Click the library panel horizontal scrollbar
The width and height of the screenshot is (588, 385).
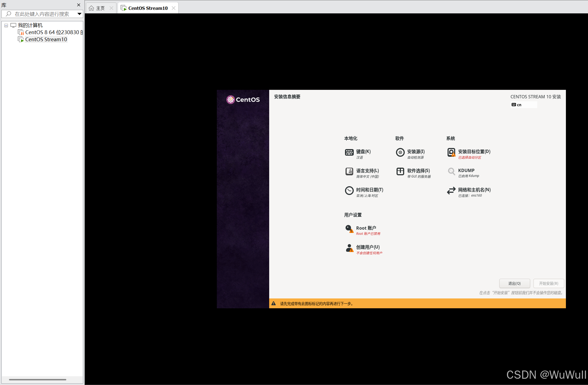click(x=38, y=380)
